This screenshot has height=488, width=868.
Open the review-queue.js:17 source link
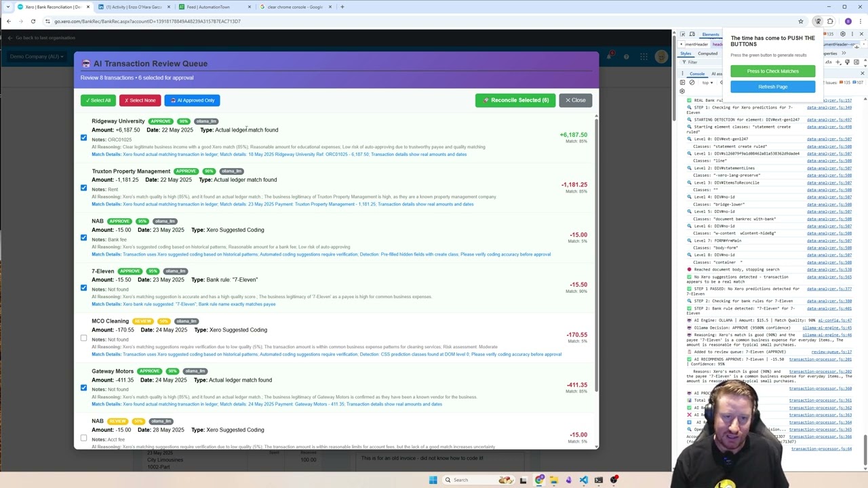point(831,352)
